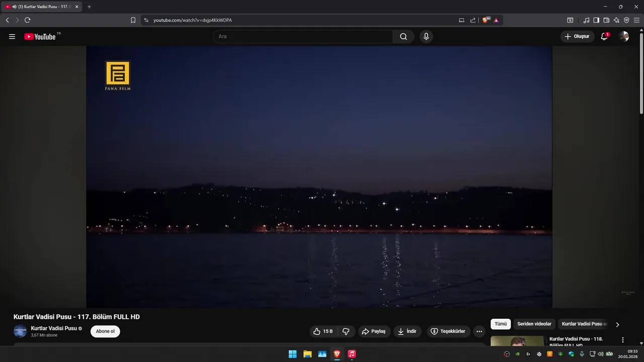Open Brave VPN shield icon
This screenshot has height=362, width=644.
(626, 20)
